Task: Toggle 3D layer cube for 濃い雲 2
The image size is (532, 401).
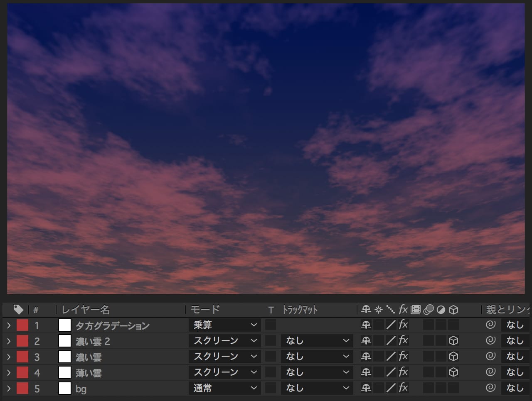Action: 453,341
